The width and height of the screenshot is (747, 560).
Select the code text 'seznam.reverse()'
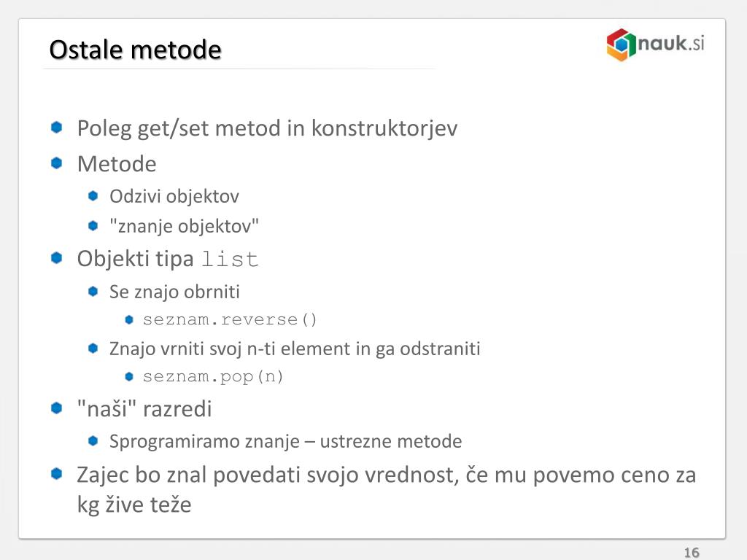(230, 319)
